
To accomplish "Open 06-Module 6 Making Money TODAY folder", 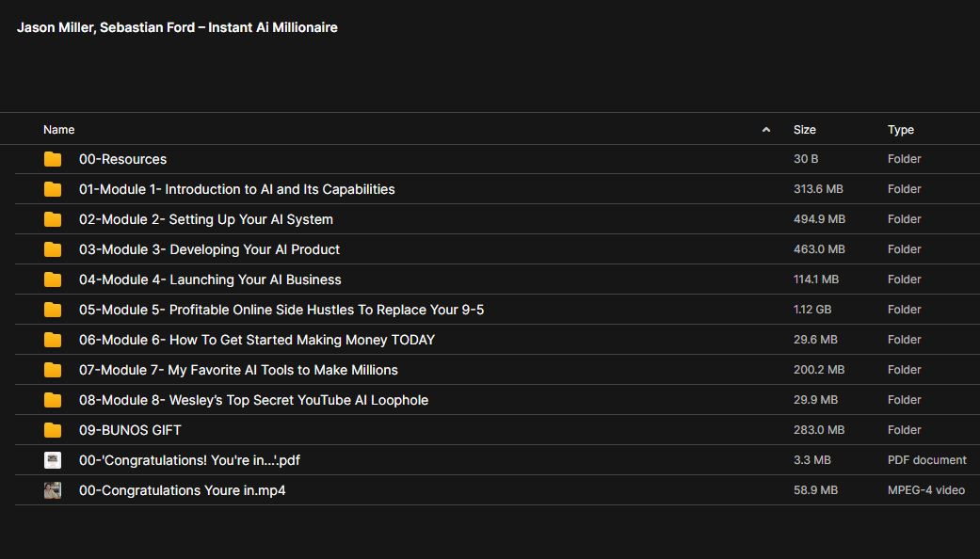I will click(257, 340).
